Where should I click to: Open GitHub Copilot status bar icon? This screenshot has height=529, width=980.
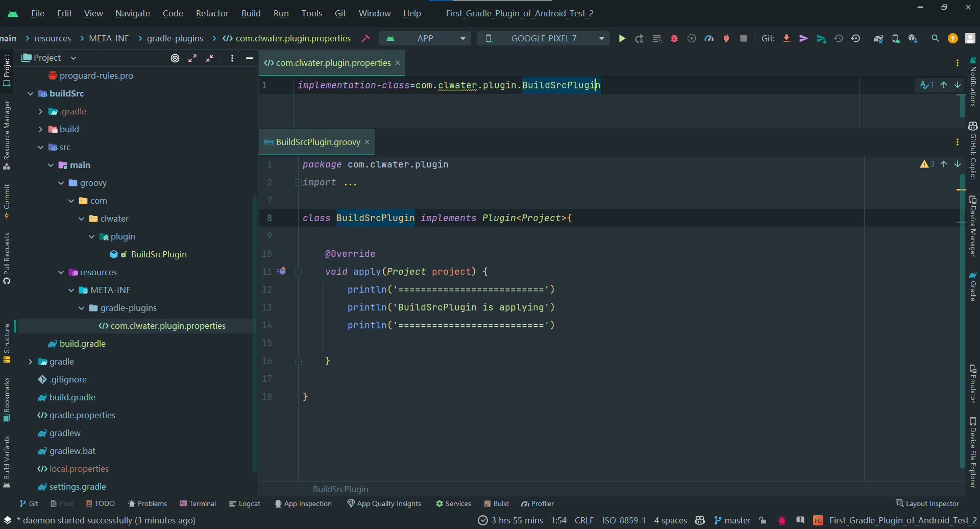(700, 520)
